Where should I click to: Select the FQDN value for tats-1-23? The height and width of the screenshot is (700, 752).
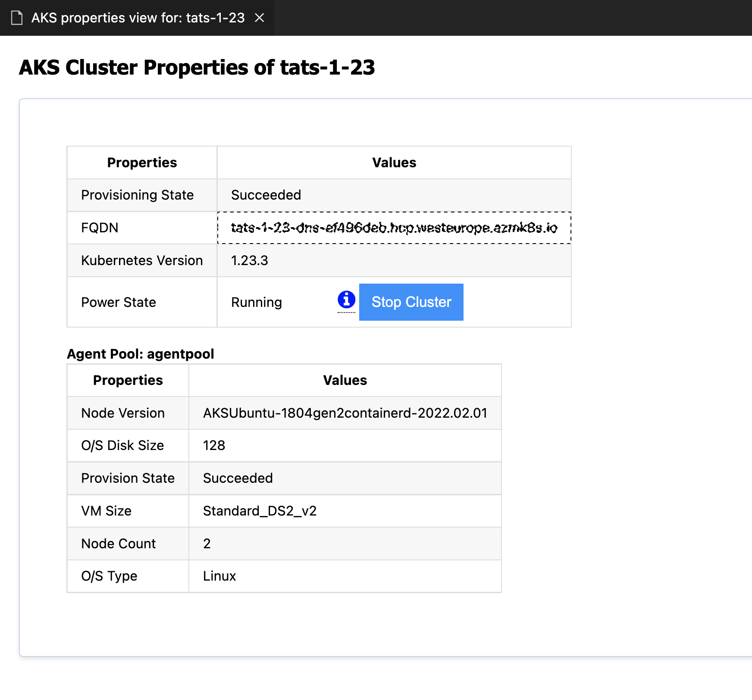point(394,228)
